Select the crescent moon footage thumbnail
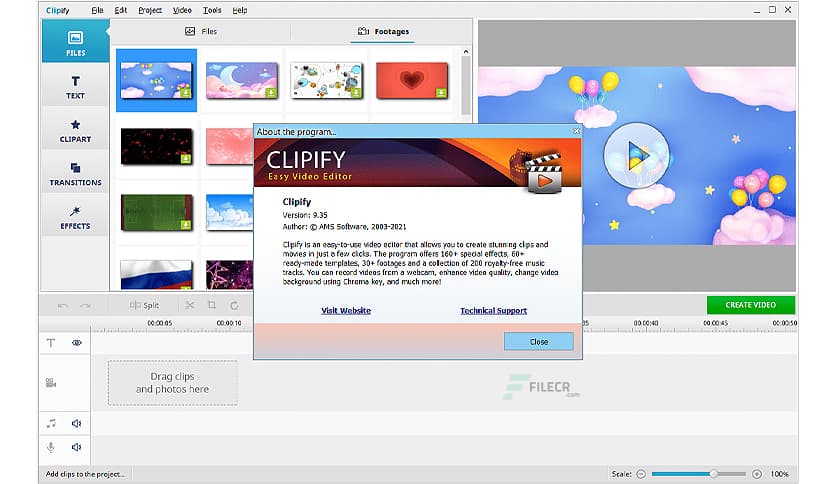This screenshot has width=836, height=484. pyautogui.click(x=242, y=80)
